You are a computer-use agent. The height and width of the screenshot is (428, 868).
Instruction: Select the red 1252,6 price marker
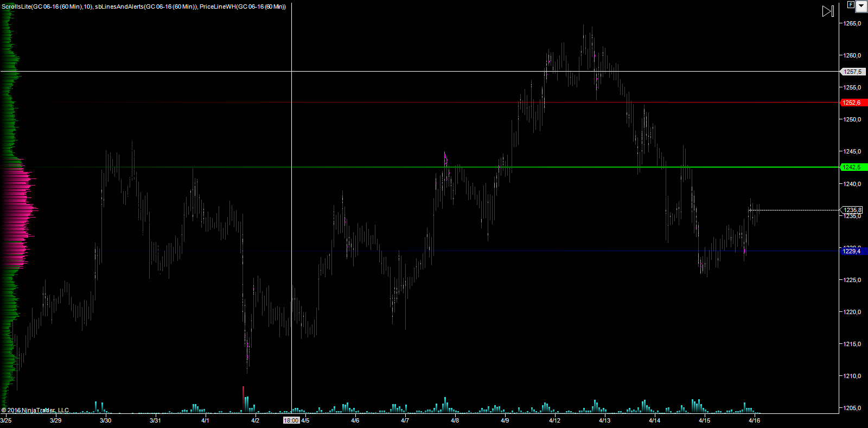click(853, 103)
